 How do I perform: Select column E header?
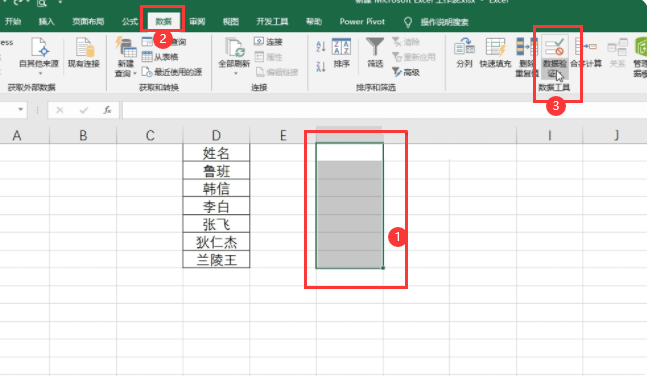point(283,135)
